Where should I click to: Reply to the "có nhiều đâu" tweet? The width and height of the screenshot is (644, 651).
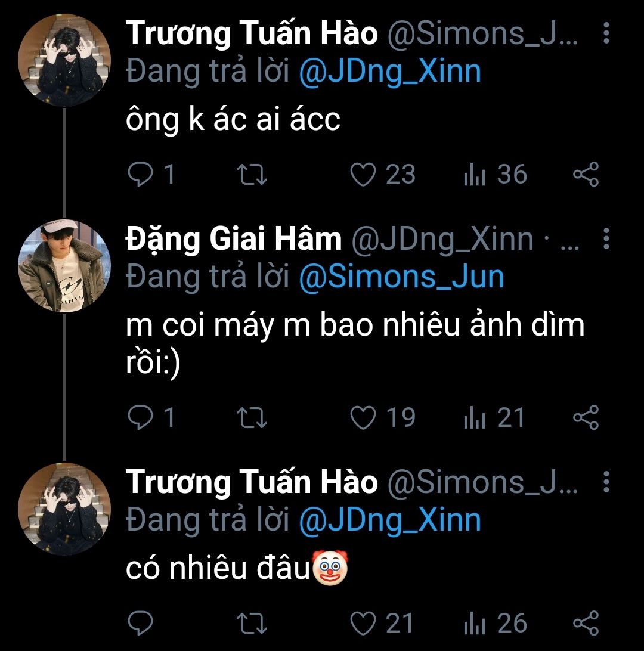(141, 624)
